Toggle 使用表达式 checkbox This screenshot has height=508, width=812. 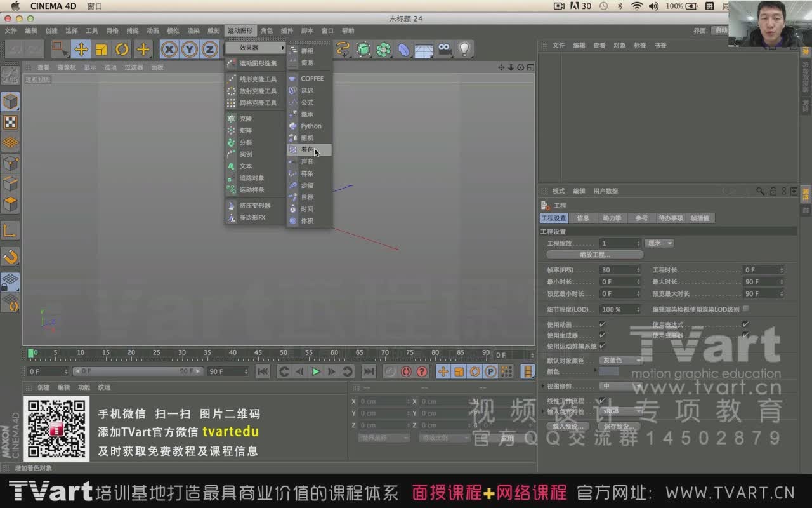pos(745,324)
